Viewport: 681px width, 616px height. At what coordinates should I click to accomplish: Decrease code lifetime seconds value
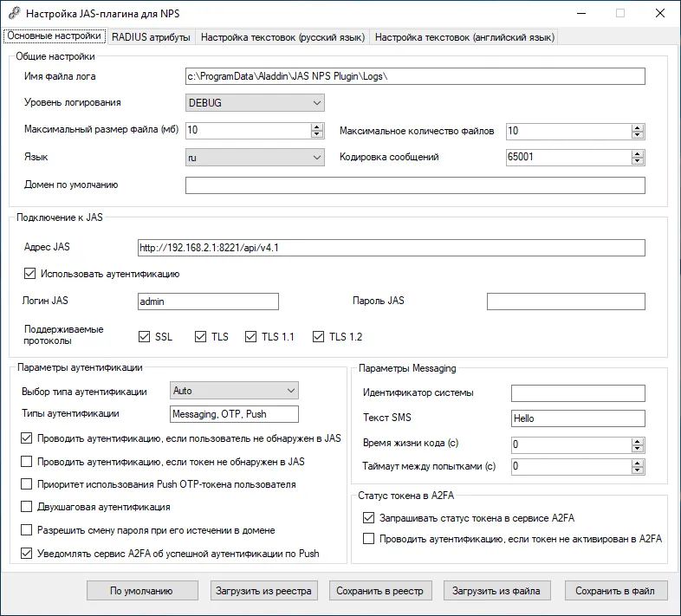(x=637, y=449)
